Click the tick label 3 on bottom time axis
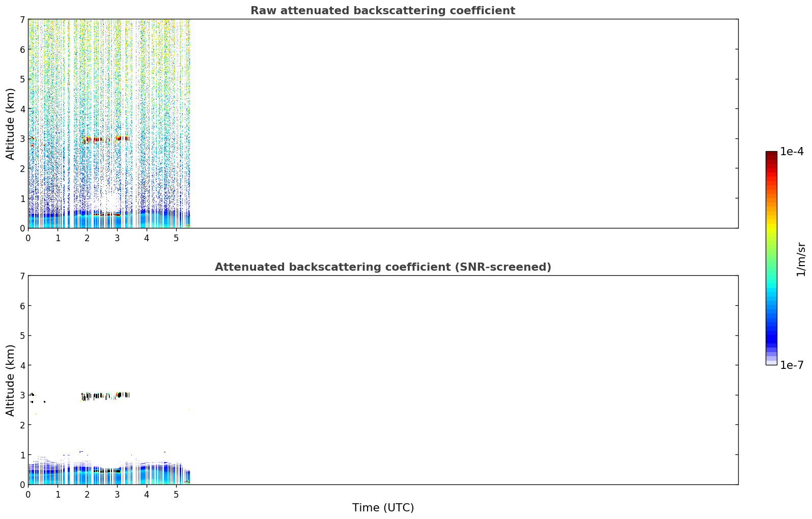Screen dimensions: 812x519 click(x=117, y=494)
